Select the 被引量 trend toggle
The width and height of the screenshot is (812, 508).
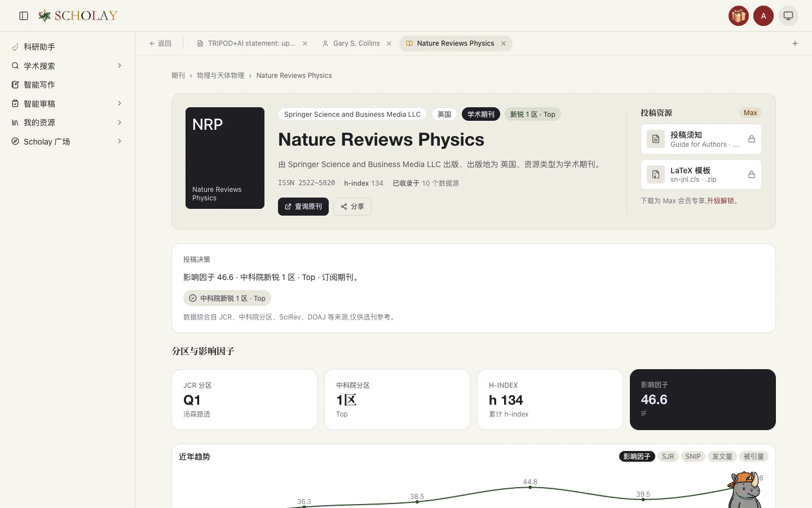tap(754, 457)
